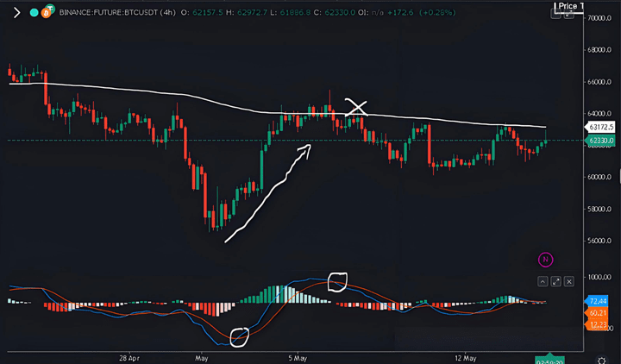Click moving average label 63172.5
Image resolution: width=621 pixels, height=364 pixels.
[600, 127]
